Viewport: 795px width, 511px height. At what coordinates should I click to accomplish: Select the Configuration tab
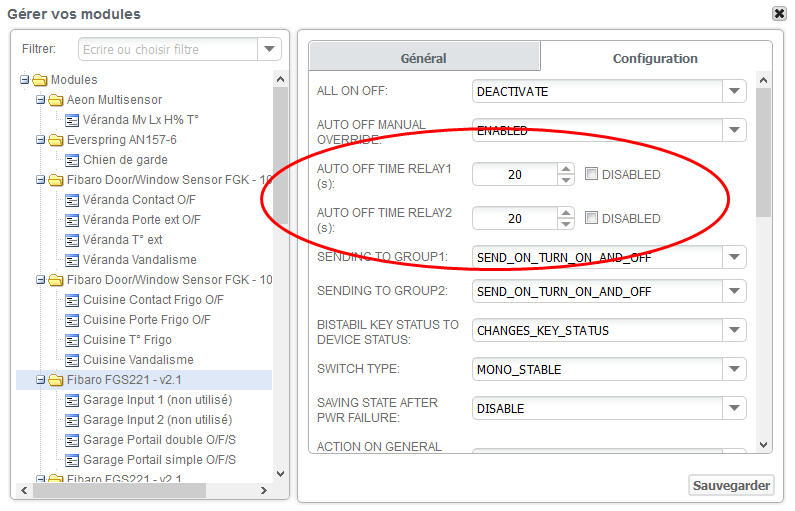point(655,58)
